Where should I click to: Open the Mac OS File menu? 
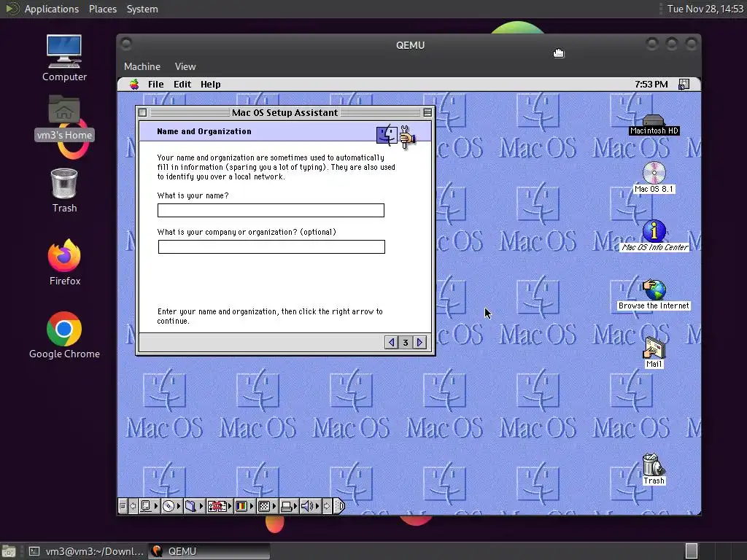[x=156, y=85]
